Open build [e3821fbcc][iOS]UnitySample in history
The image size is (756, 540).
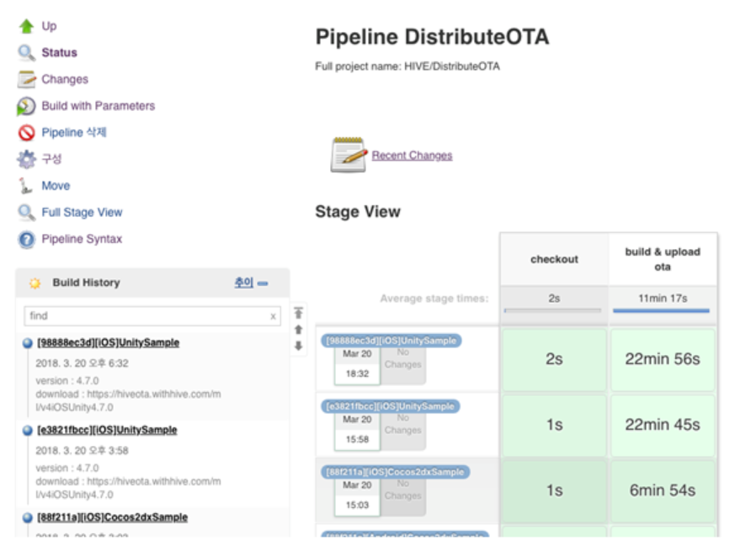click(107, 431)
